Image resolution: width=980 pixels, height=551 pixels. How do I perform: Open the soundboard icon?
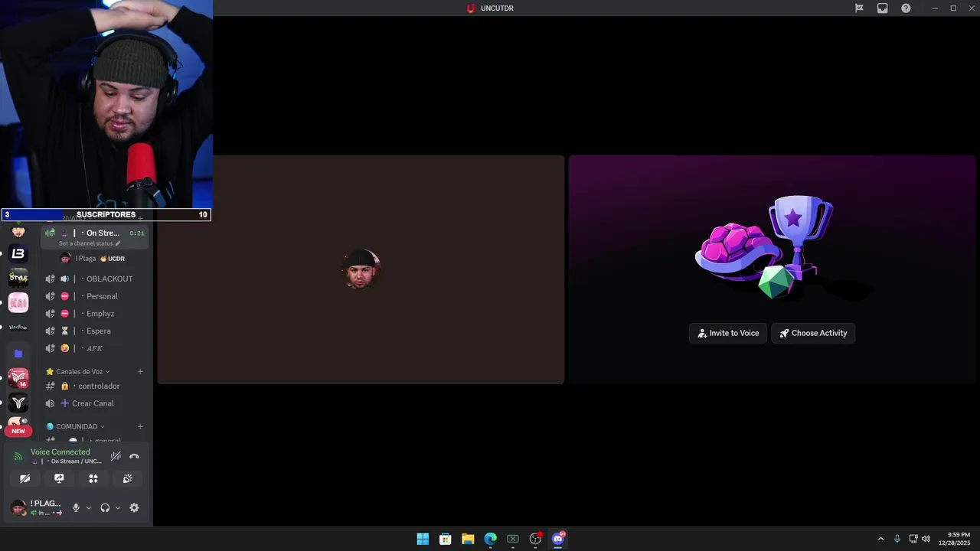tap(127, 478)
